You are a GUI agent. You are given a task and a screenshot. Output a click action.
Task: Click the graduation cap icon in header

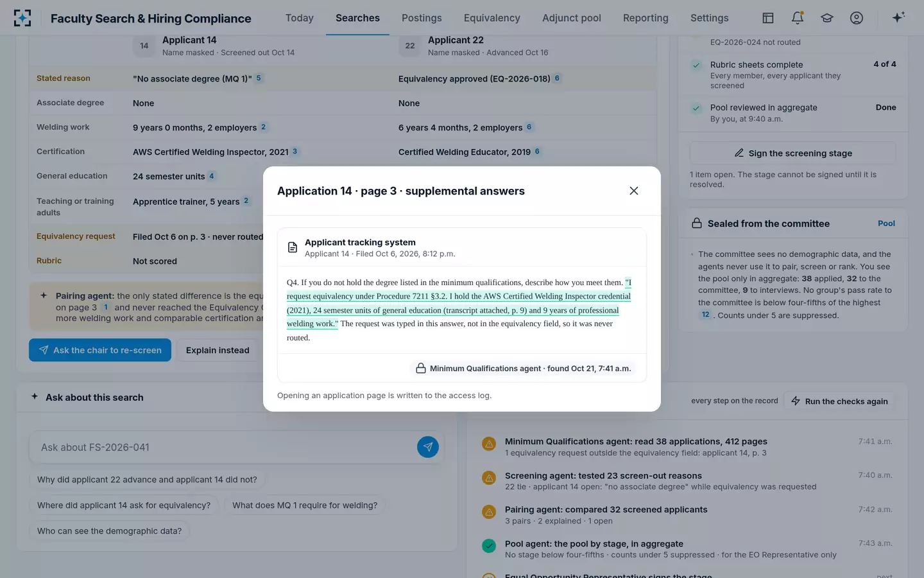click(x=827, y=18)
